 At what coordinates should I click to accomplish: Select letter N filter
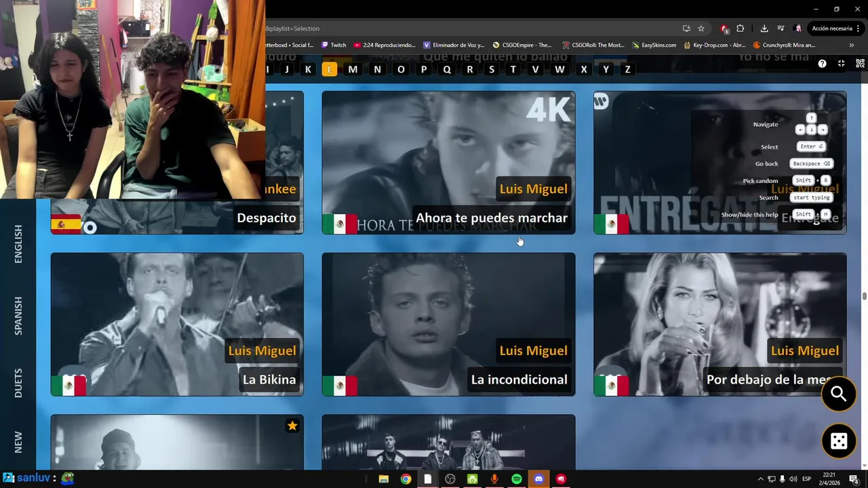click(x=377, y=69)
